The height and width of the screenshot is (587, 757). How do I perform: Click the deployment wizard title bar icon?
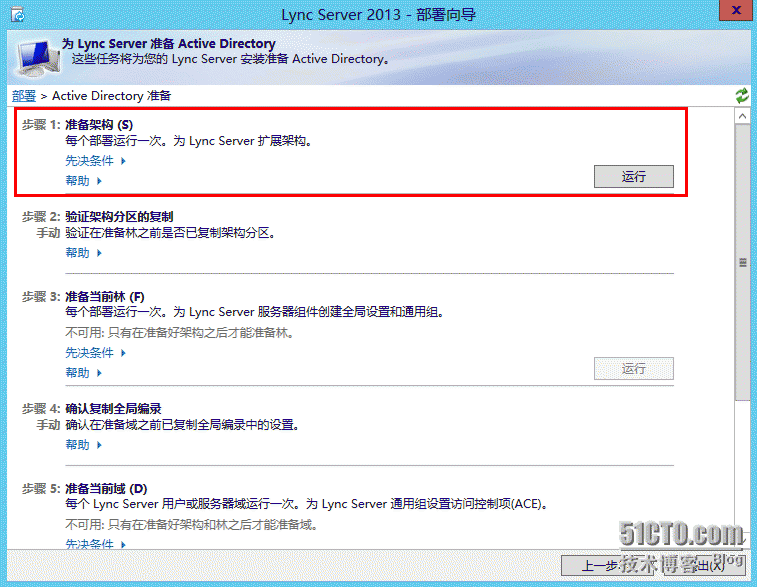(18, 14)
